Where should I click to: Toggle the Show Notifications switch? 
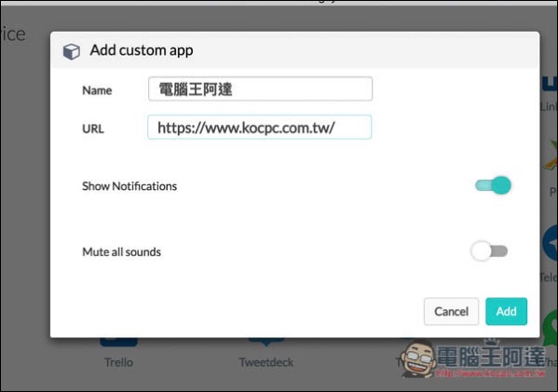pos(493,185)
